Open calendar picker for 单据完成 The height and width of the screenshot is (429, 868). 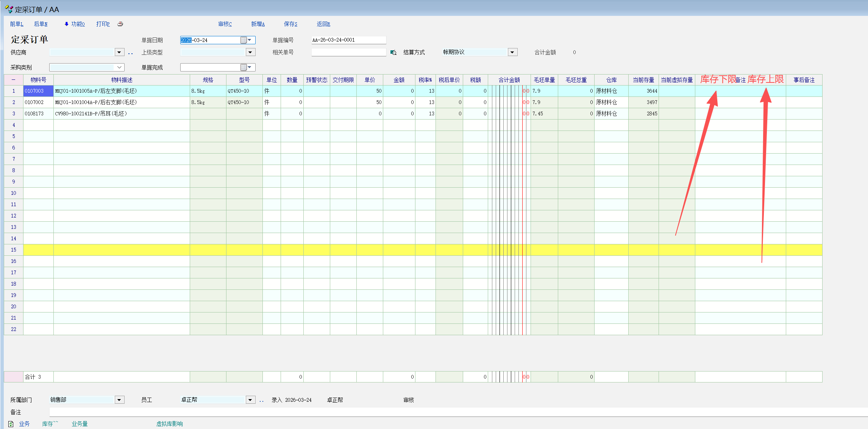point(244,67)
